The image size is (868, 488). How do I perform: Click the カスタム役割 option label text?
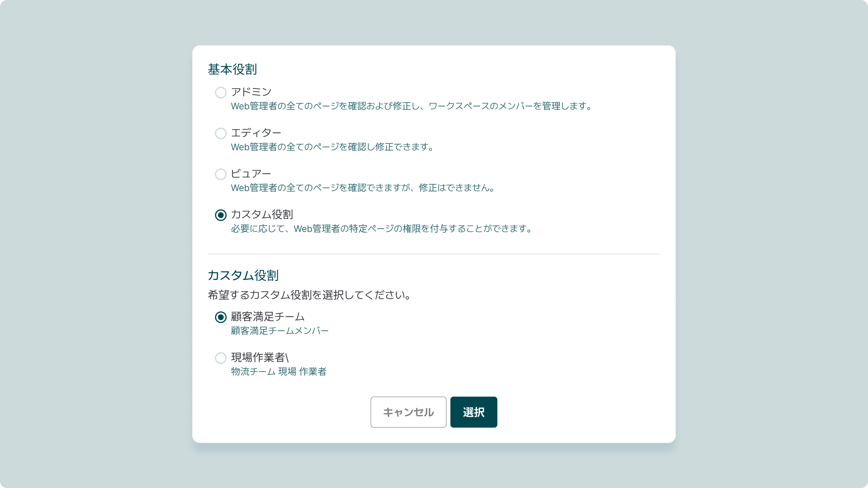[x=262, y=215]
